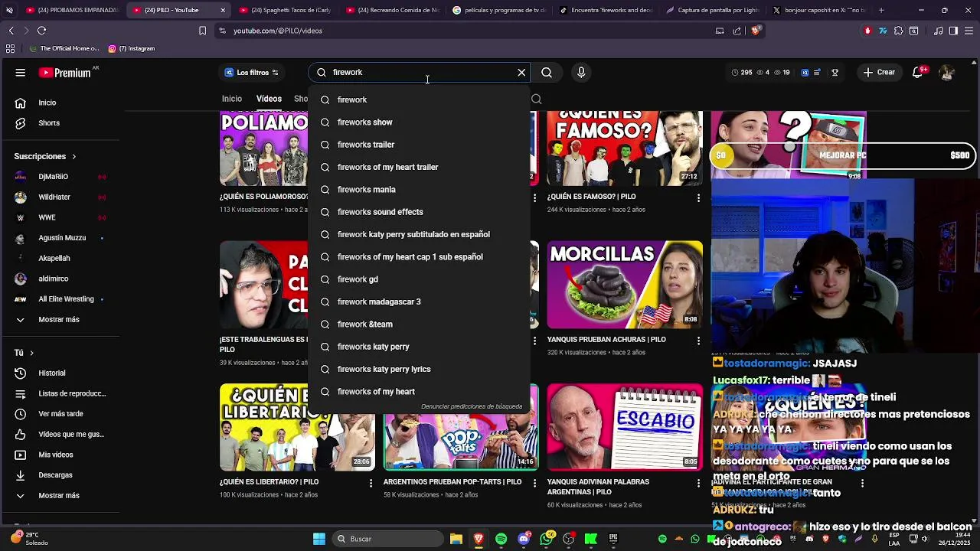This screenshot has height=551, width=980.
Task: Go back to the previous page
Action: click(11, 31)
